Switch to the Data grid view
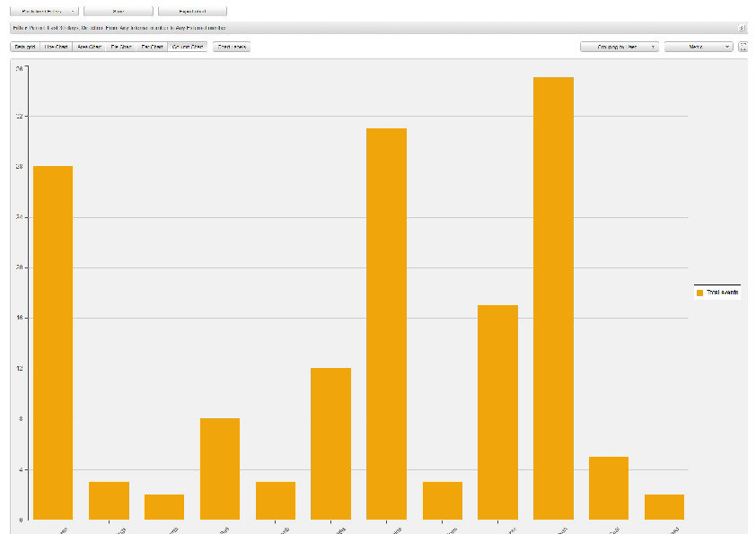 [25, 47]
